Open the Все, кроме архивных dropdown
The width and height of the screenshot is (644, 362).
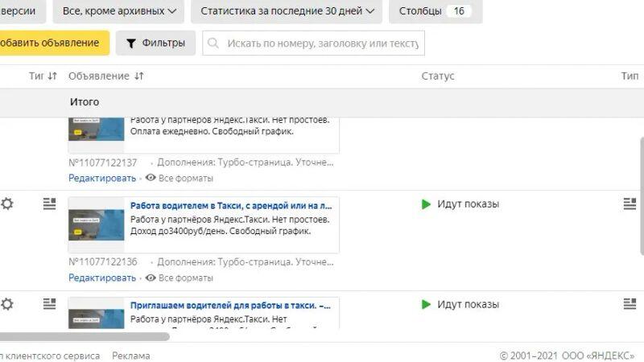click(118, 11)
